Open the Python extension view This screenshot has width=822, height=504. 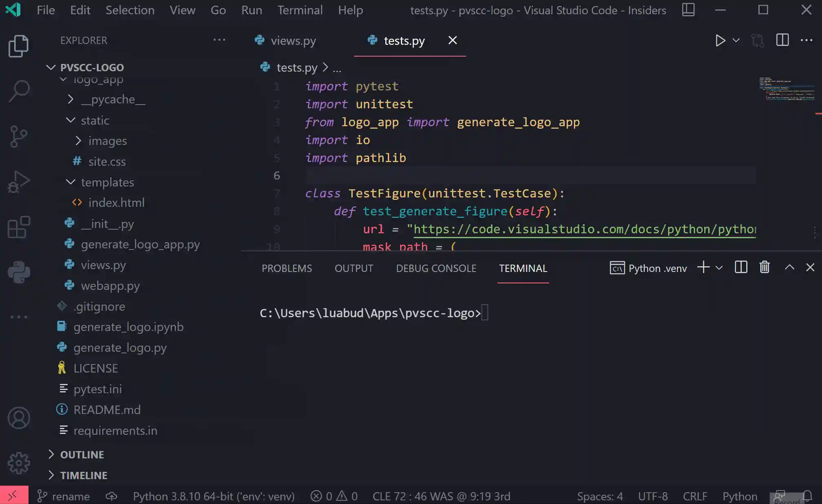coord(18,272)
